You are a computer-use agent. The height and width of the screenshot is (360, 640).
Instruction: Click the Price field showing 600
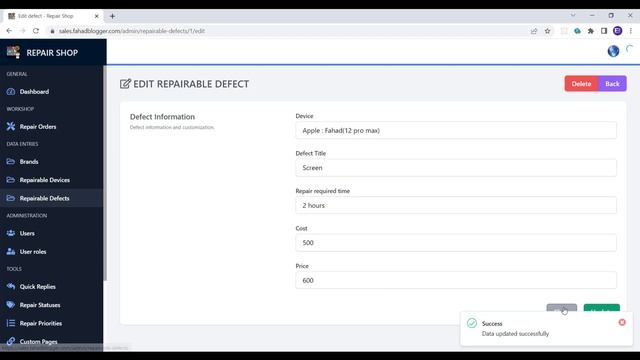pos(456,280)
